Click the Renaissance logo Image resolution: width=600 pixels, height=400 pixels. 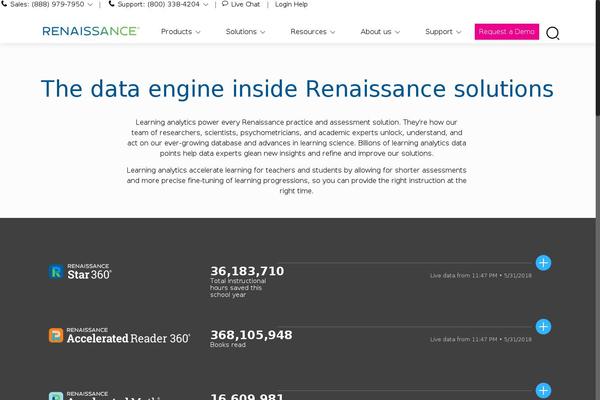pyautogui.click(x=91, y=31)
